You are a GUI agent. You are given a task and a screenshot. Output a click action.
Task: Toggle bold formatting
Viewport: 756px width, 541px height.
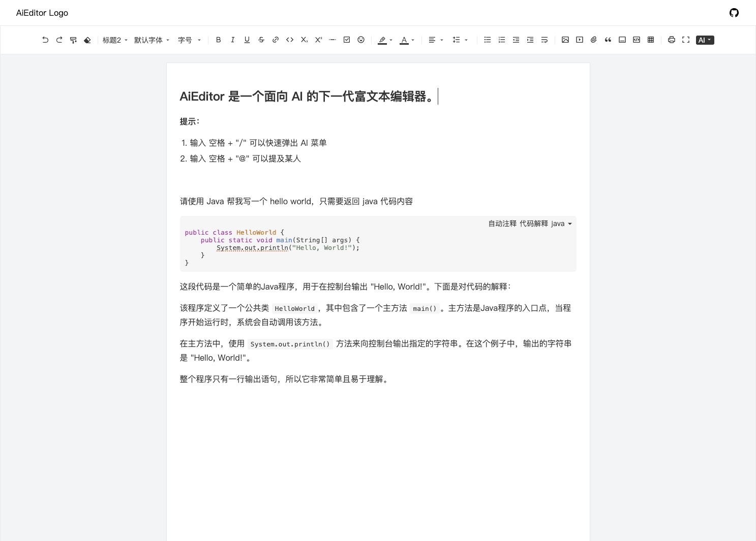point(219,40)
